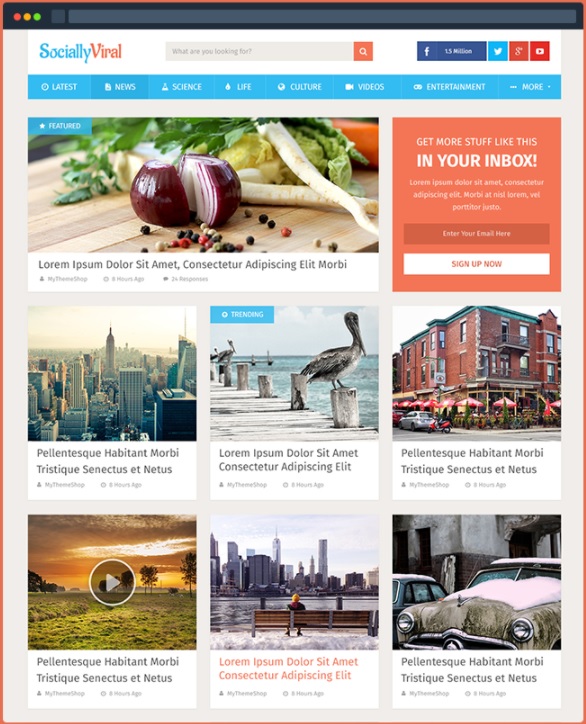Focus the 'What are you looking for?' search box

(x=260, y=51)
